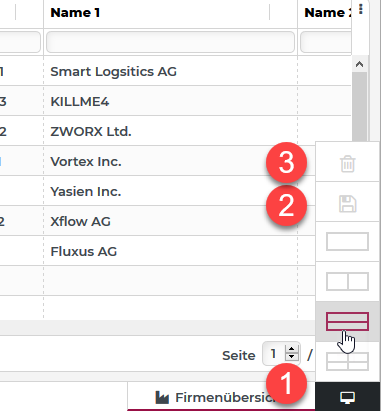Select the Fluxus AG row
The width and height of the screenshot is (381, 411).
pyautogui.click(x=157, y=251)
